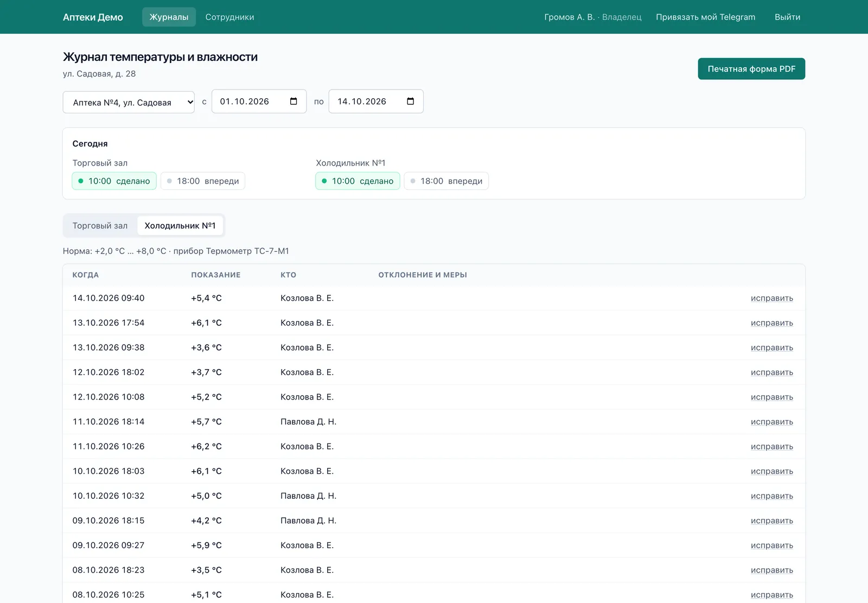Click исправить for 09.10.2026 18:15 entry
The width and height of the screenshot is (868, 603).
[772, 521]
